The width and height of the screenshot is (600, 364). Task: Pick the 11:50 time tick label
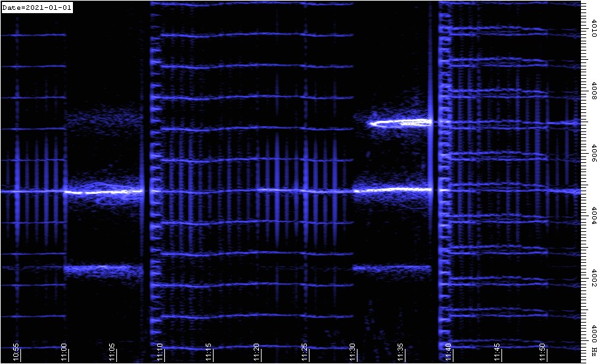pyautogui.click(x=544, y=351)
